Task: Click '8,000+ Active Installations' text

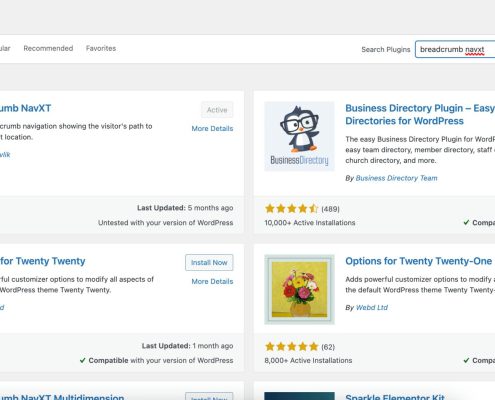Action: coord(308,360)
